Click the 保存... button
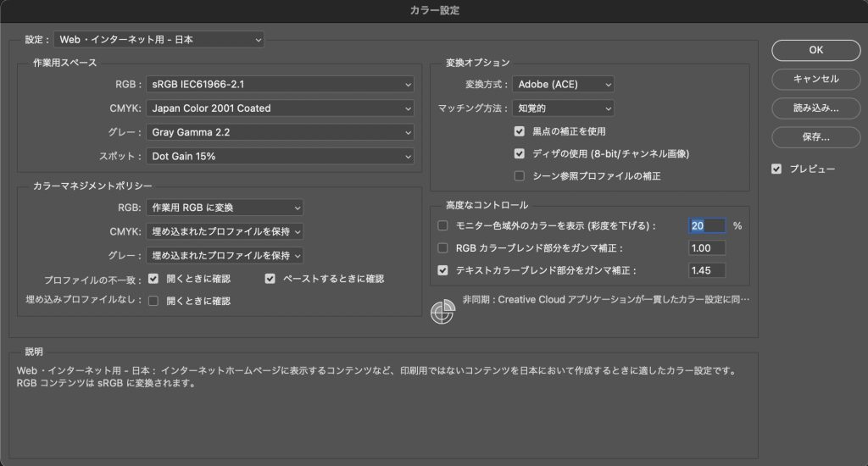 [815, 136]
